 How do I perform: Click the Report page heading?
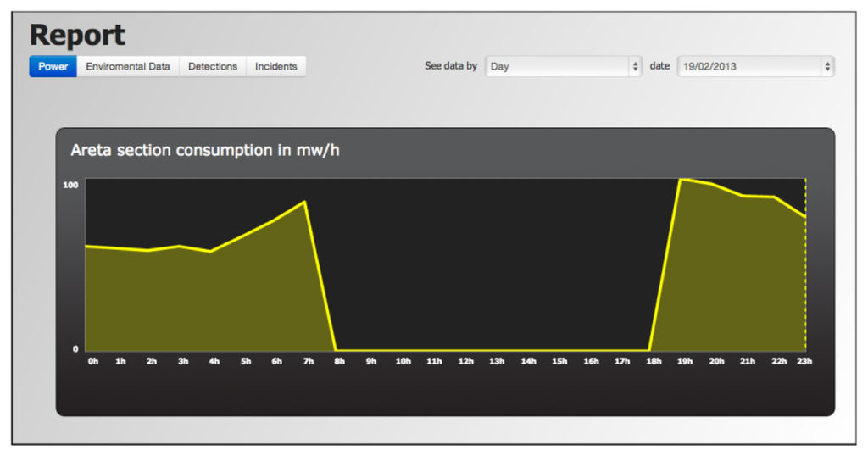click(x=77, y=35)
